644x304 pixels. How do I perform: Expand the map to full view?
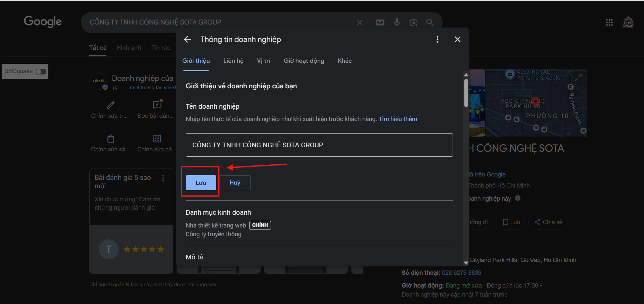[x=578, y=78]
